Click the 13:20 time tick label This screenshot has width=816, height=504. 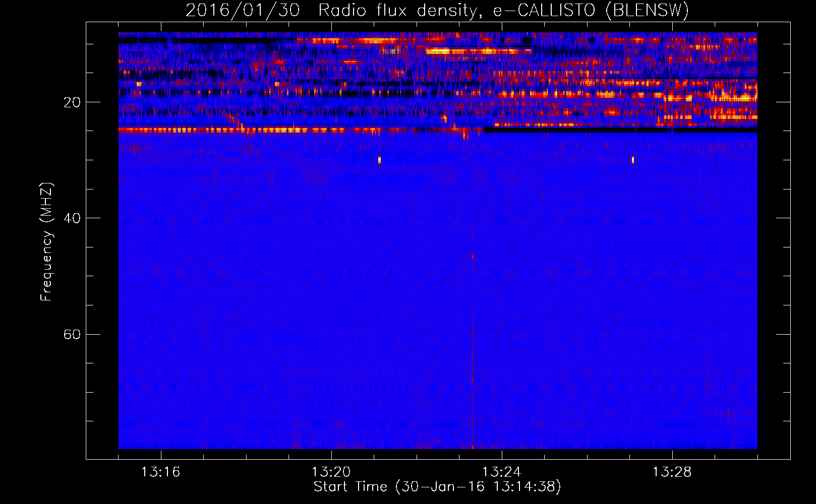(331, 472)
